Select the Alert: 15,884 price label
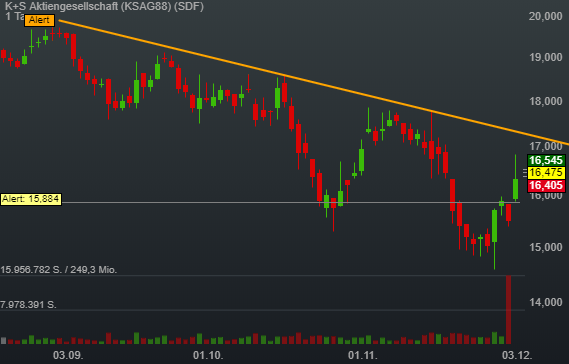Screen dimensions: 569x364 [31, 199]
